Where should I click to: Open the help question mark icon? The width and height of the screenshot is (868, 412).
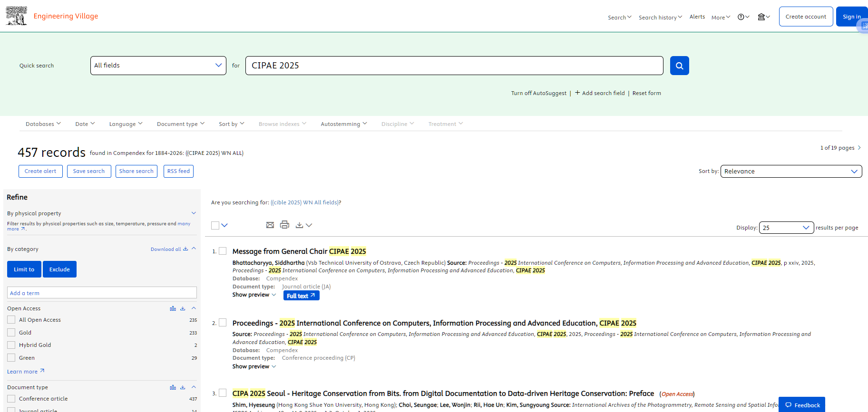(x=741, y=17)
